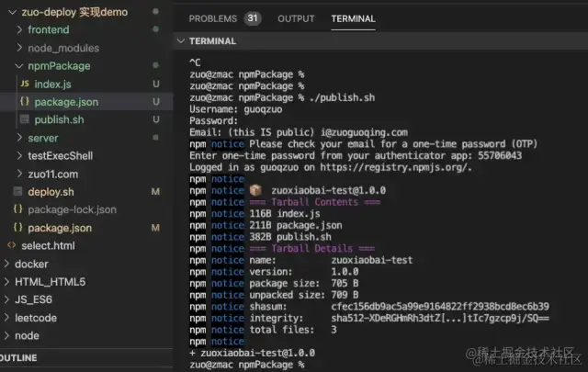This screenshot has width=588, height=372.
Task: Click the M status badge of deploy.sh
Action: [155, 192]
